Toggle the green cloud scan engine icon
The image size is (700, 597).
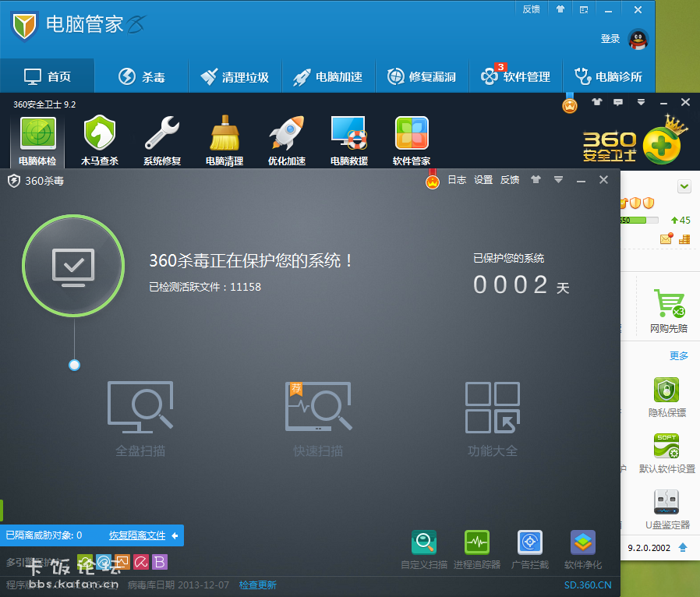(85, 562)
